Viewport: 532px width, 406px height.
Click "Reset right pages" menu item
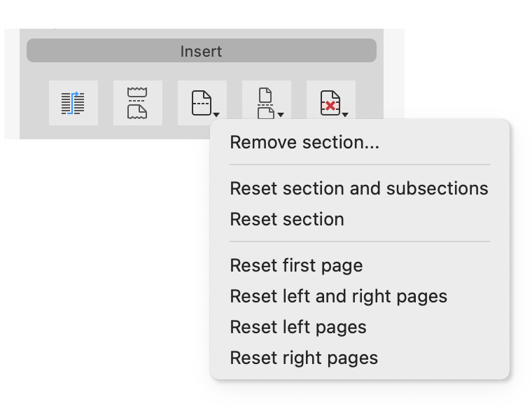coord(304,358)
